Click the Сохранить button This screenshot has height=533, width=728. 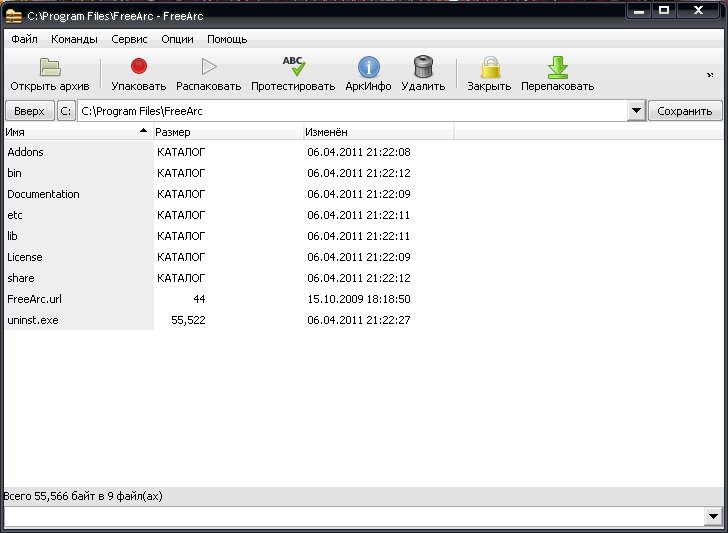(685, 111)
